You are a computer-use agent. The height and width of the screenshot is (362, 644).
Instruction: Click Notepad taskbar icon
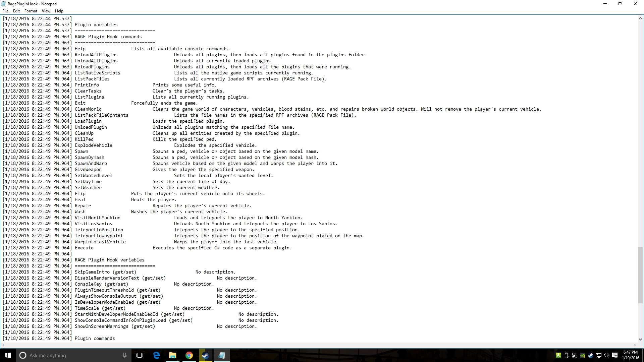click(222, 355)
